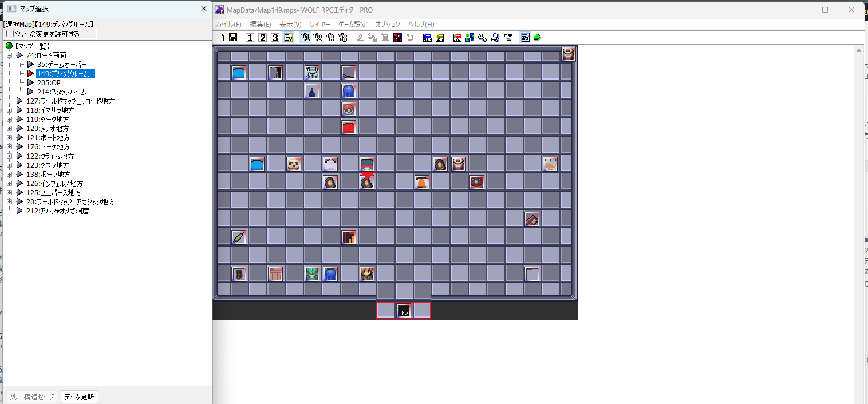
Task: Select the Event layer (Ev) icon
Action: (289, 38)
